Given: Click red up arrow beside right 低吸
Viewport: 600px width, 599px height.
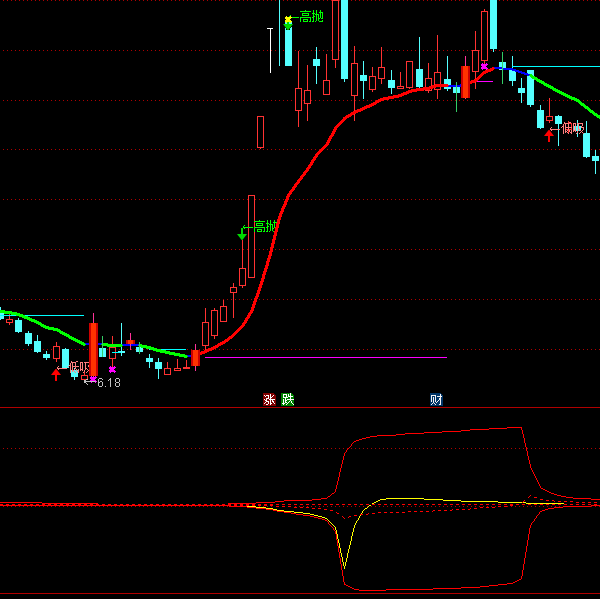Looking at the screenshot, I should (x=548, y=135).
